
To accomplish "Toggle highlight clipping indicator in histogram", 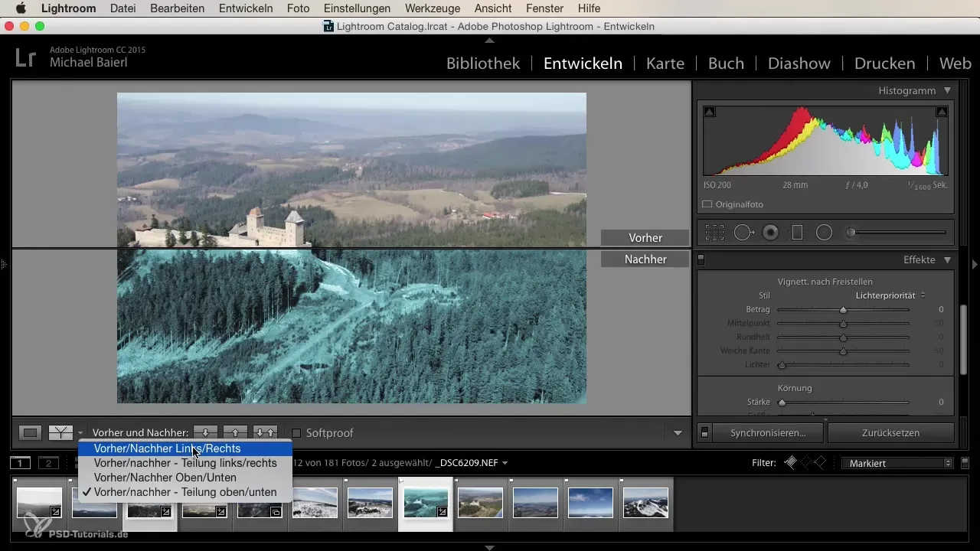I will [x=942, y=112].
